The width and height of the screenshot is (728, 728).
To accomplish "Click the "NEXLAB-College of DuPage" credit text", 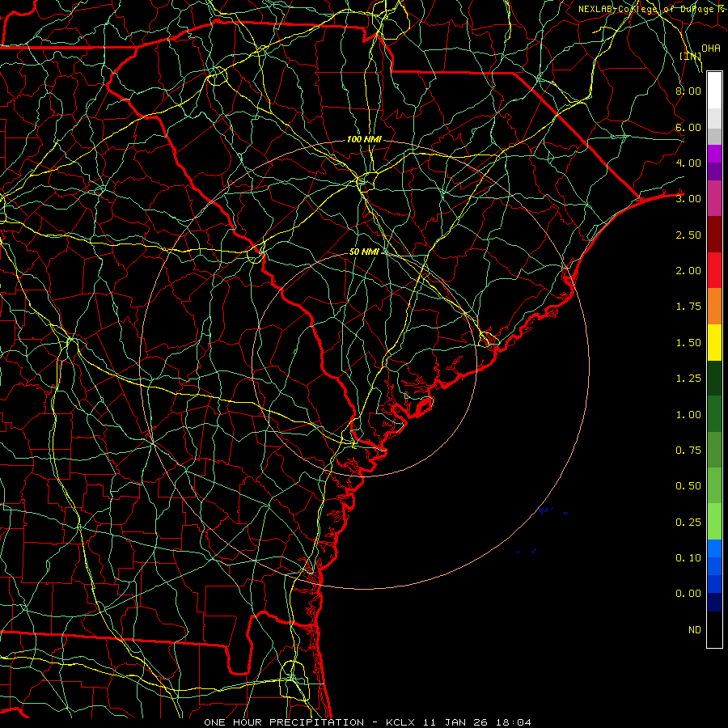I will (646, 9).
